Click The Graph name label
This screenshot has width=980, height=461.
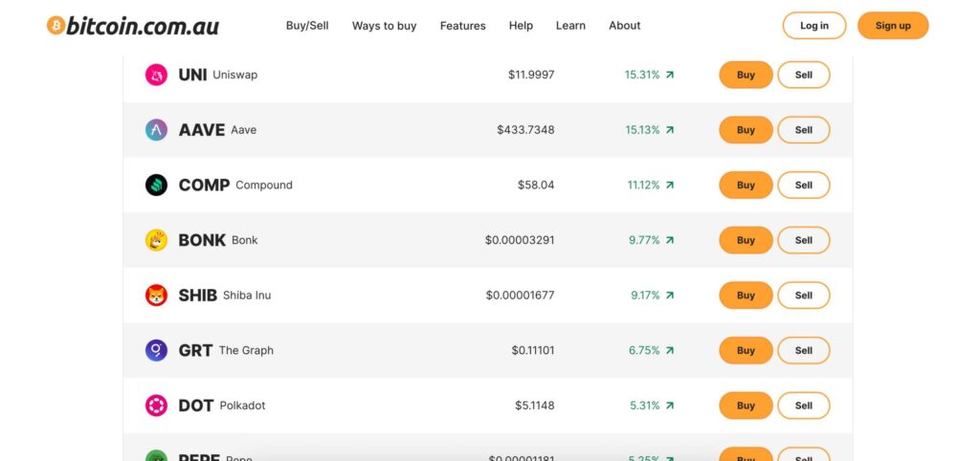pyautogui.click(x=246, y=350)
